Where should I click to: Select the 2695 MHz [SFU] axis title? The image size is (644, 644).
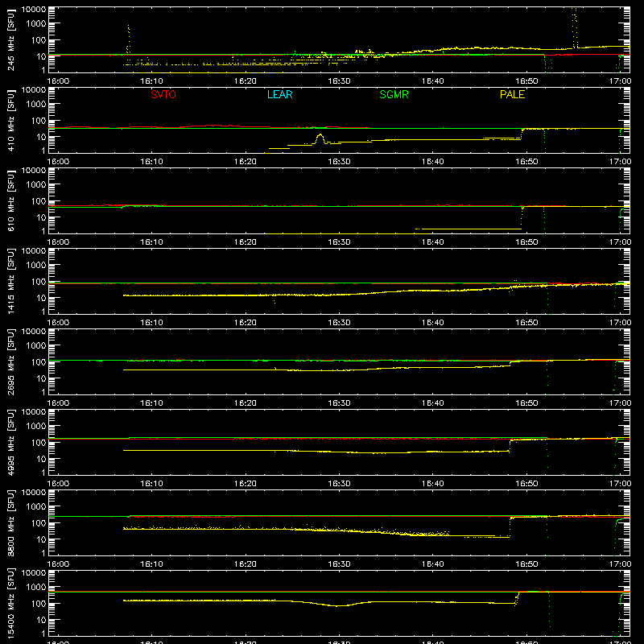[x=11, y=361]
